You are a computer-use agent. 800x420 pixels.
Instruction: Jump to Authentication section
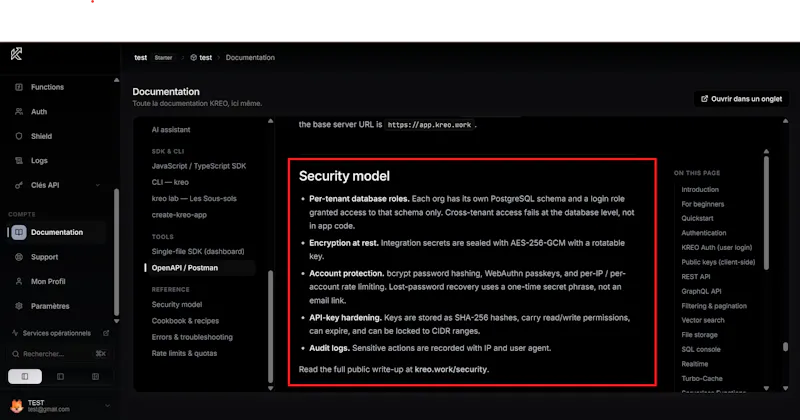[x=704, y=233]
